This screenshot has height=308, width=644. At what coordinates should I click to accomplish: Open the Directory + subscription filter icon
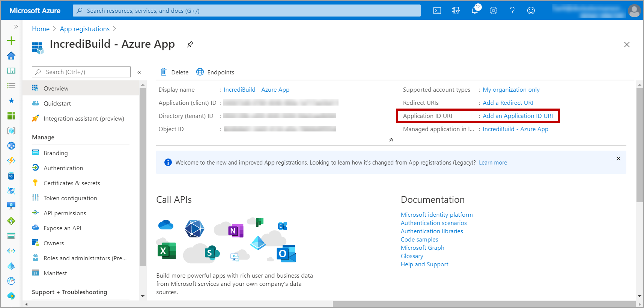point(456,11)
